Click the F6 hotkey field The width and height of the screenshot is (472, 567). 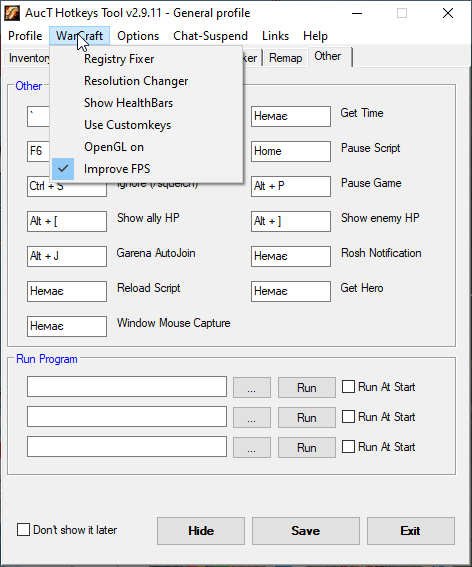pos(38,151)
